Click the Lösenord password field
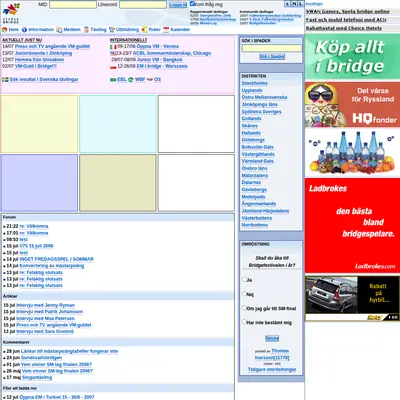The image size is (400, 400). [143, 5]
